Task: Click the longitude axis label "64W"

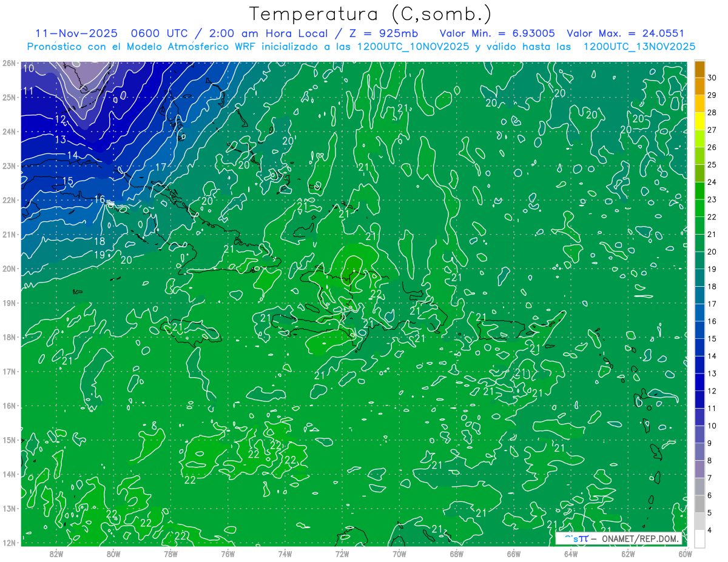Action: (570, 554)
